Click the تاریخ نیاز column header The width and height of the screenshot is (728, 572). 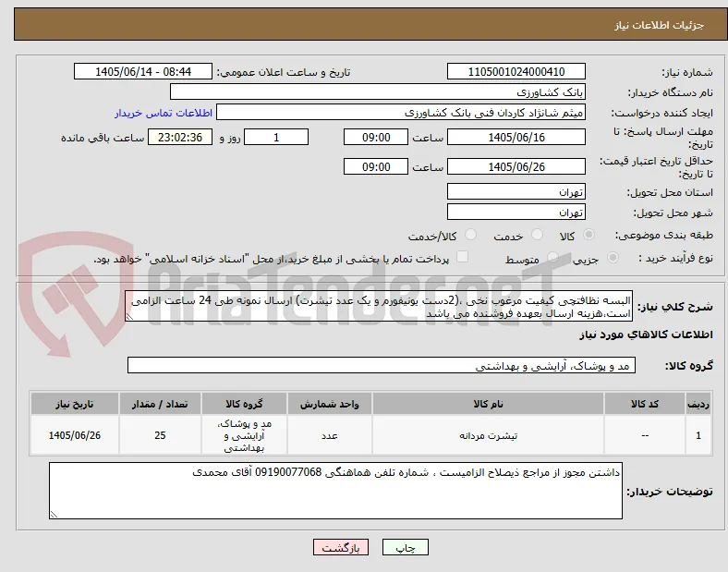coord(75,404)
